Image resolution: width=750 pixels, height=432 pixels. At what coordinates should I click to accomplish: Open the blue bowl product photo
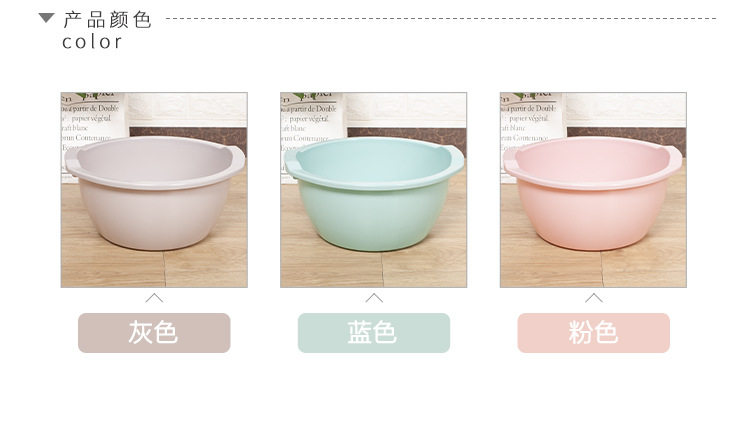(x=374, y=190)
